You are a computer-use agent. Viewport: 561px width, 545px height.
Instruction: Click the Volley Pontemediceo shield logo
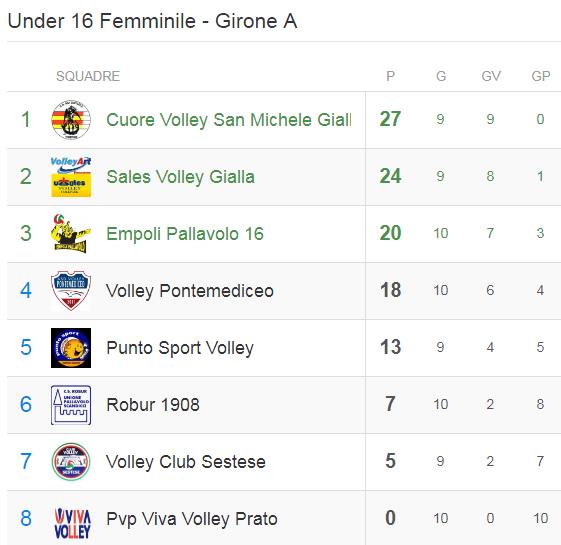pyautogui.click(x=71, y=291)
